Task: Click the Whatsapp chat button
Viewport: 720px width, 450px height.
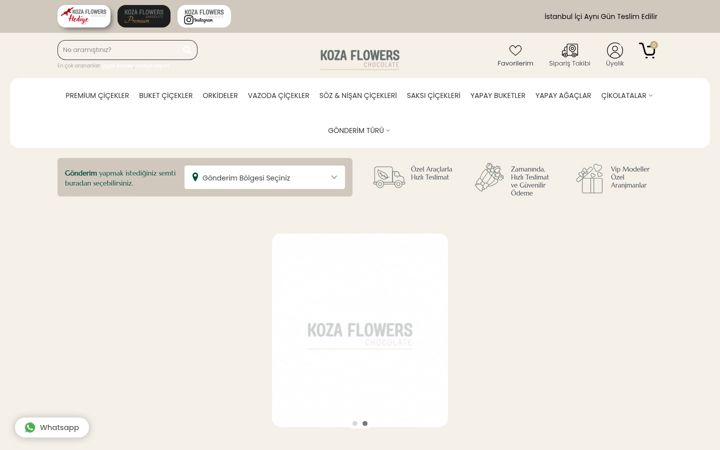Action: point(52,428)
